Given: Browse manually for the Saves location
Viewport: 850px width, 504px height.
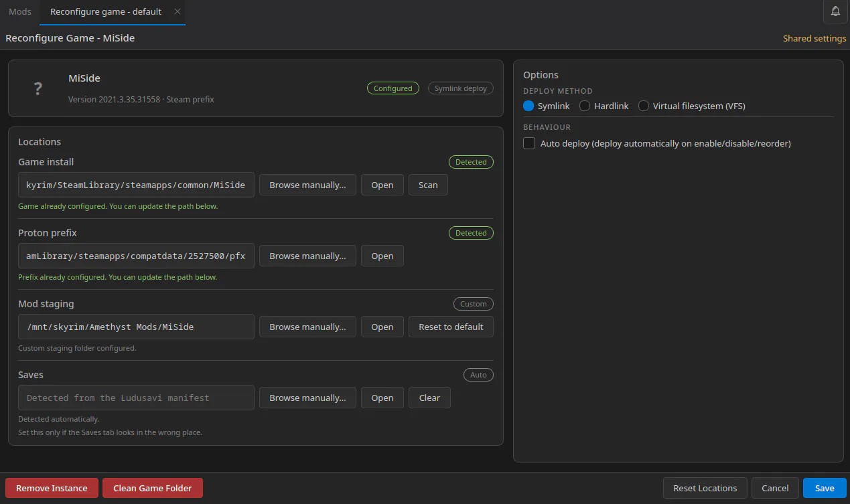Looking at the screenshot, I should point(307,398).
